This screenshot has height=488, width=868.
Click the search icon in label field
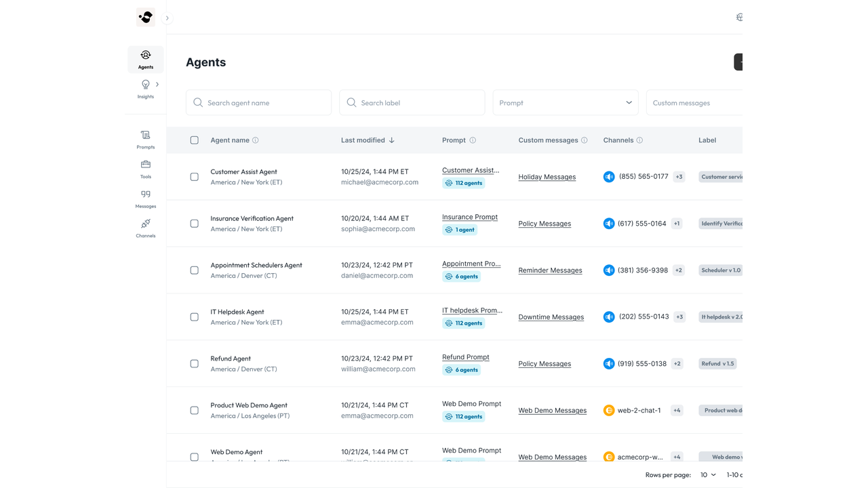[351, 102]
